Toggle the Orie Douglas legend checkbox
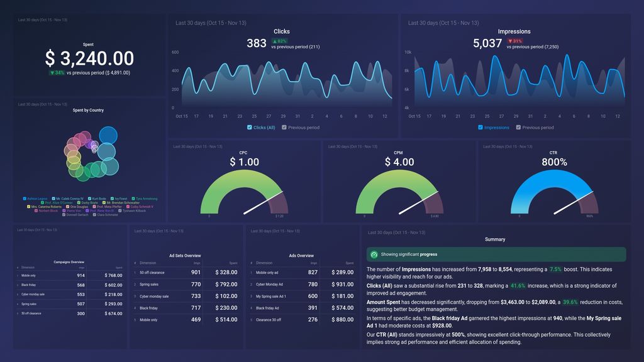 point(67,207)
